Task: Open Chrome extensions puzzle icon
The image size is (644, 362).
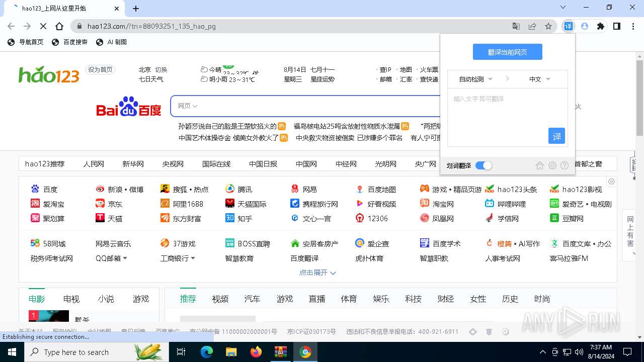Action: (x=600, y=26)
